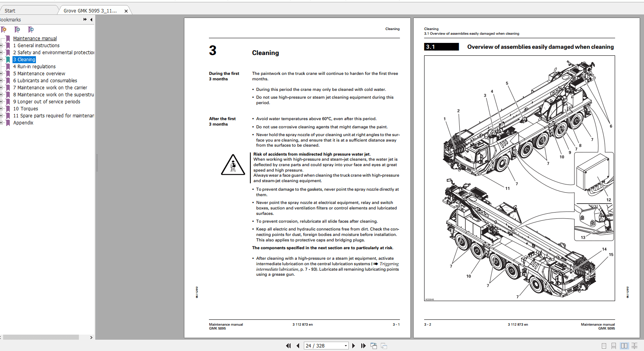Select the delete bookmark icon
The width and height of the screenshot is (644, 351).
[4, 30]
